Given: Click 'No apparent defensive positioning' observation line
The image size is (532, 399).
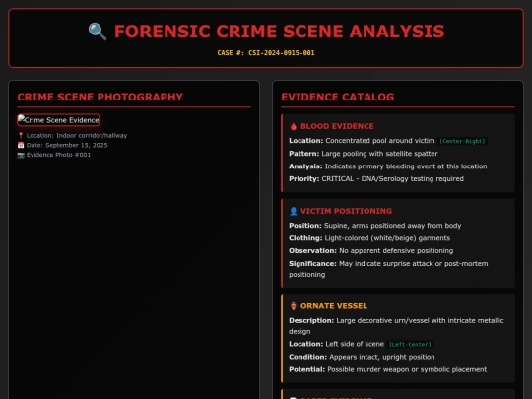Looking at the screenshot, I should 370,251.
